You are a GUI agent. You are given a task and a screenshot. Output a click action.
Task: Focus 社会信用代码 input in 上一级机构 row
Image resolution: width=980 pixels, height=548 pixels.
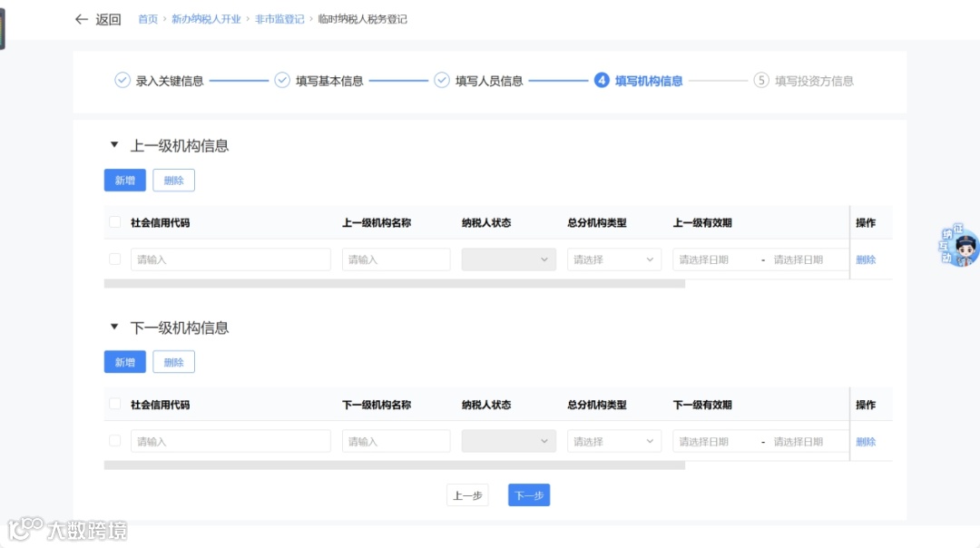[230, 259]
